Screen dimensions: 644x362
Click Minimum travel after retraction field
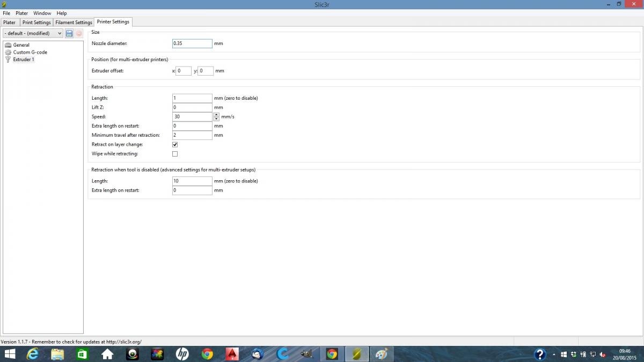tap(192, 135)
